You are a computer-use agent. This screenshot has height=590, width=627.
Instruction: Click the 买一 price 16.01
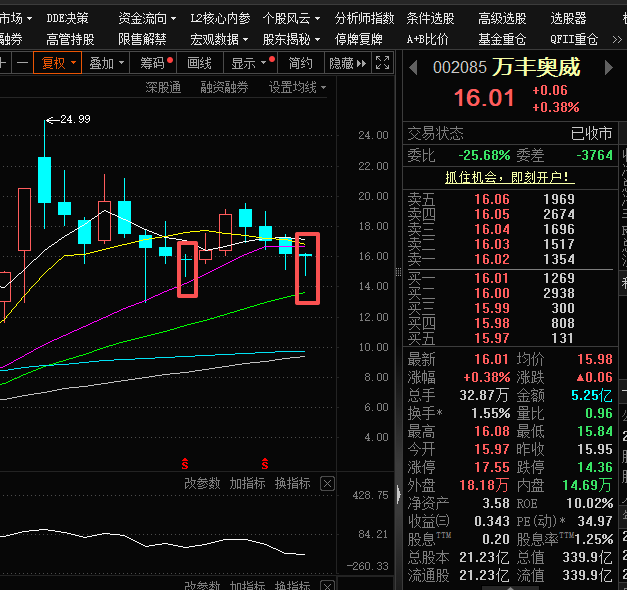click(492, 278)
